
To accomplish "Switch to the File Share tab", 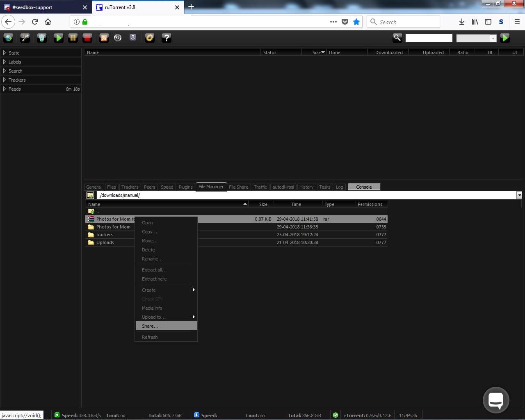I will click(x=238, y=187).
